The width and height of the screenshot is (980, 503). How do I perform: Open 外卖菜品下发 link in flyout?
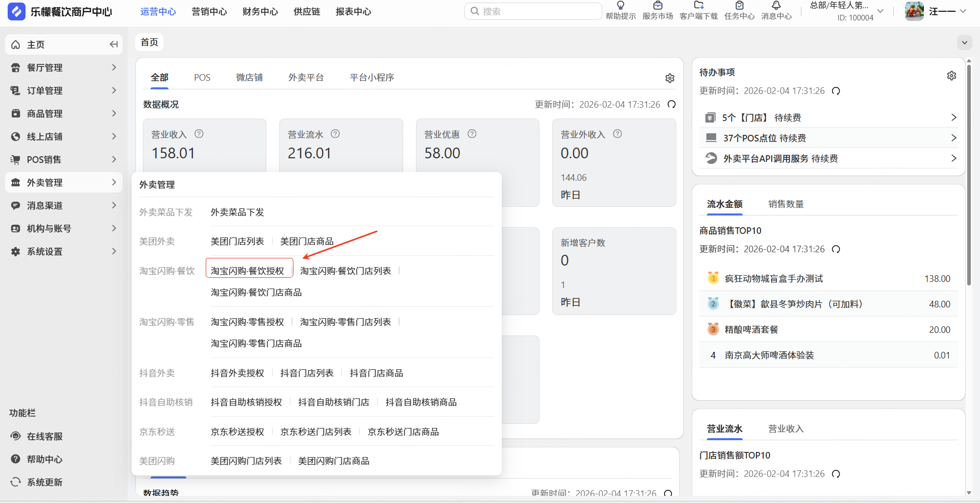(x=237, y=212)
